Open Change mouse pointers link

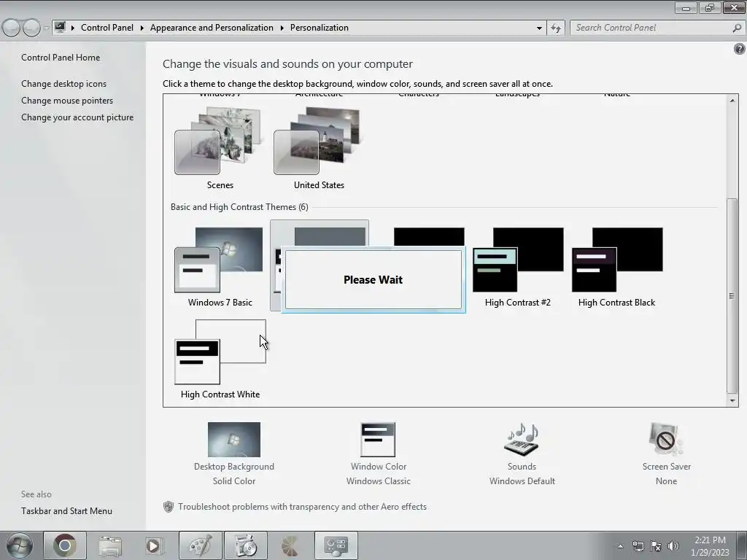click(x=67, y=101)
